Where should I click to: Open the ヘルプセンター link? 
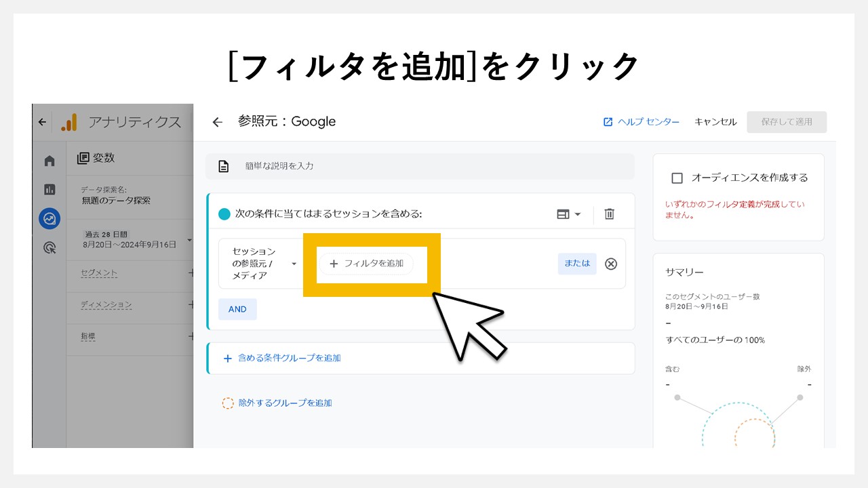click(640, 122)
